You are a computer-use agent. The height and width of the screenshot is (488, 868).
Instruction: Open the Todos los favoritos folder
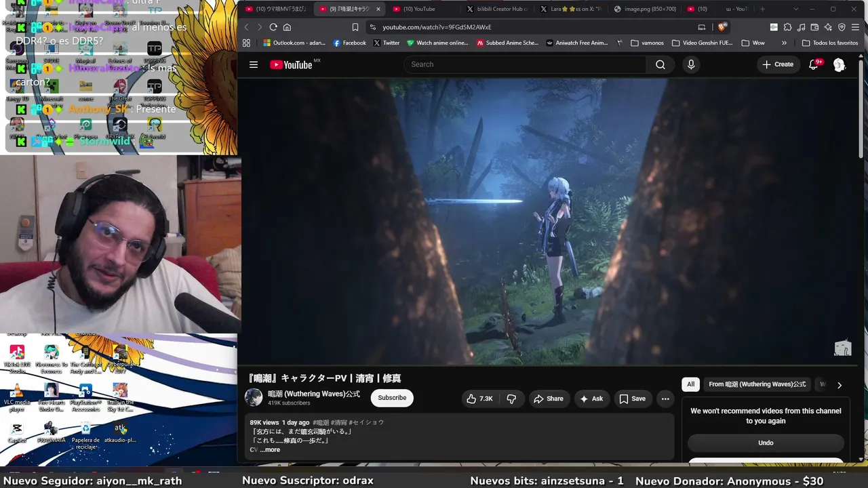pos(829,43)
